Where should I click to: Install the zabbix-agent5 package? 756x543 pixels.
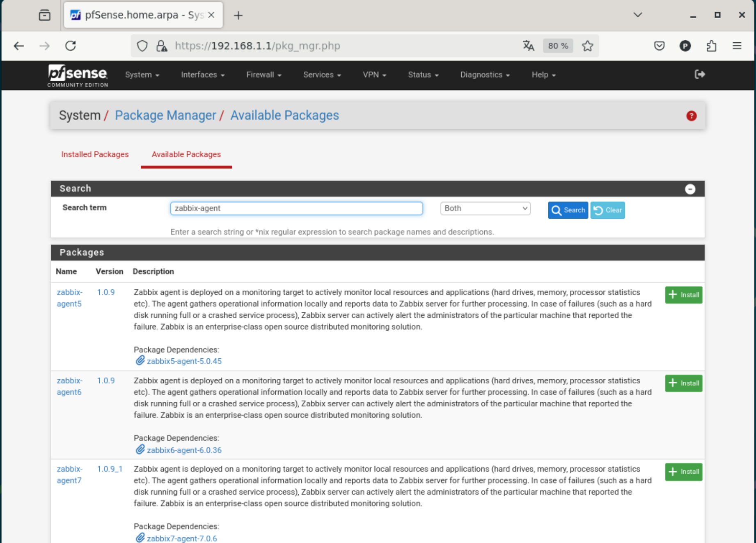[x=683, y=295]
